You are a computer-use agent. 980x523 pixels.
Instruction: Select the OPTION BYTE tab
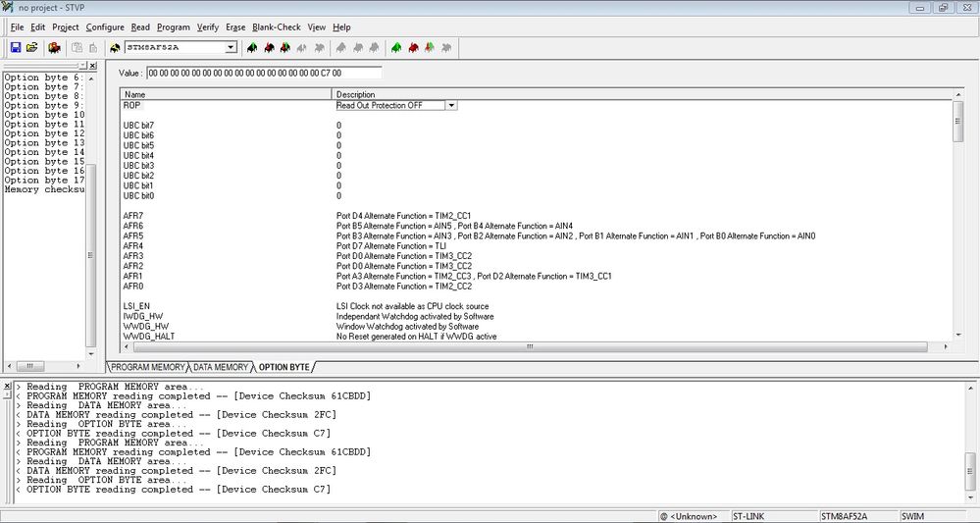[x=284, y=367]
